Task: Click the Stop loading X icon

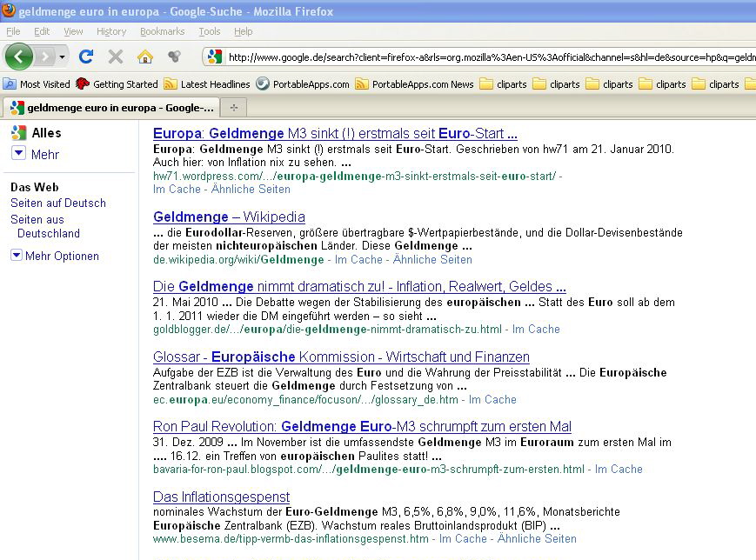Action: (115, 57)
